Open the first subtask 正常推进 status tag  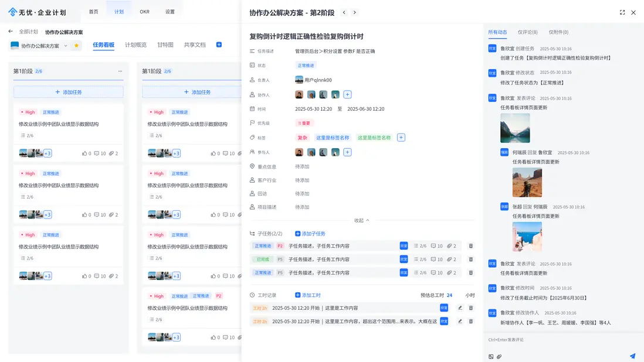click(x=263, y=246)
